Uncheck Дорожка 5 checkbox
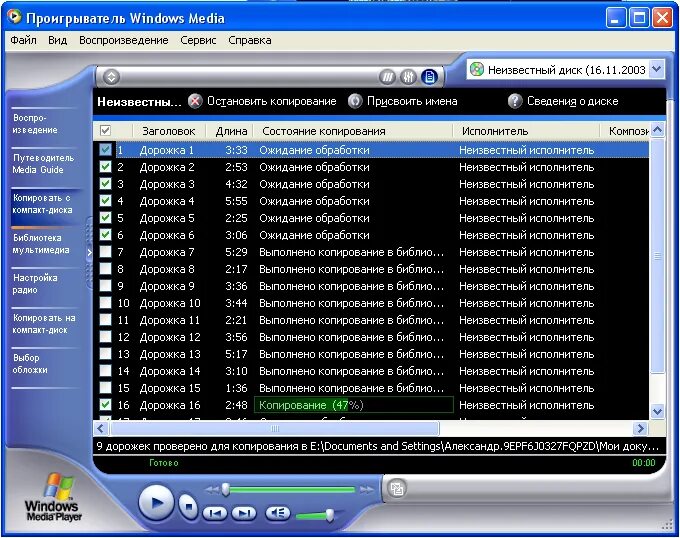The height and width of the screenshot is (538, 680). (x=105, y=218)
